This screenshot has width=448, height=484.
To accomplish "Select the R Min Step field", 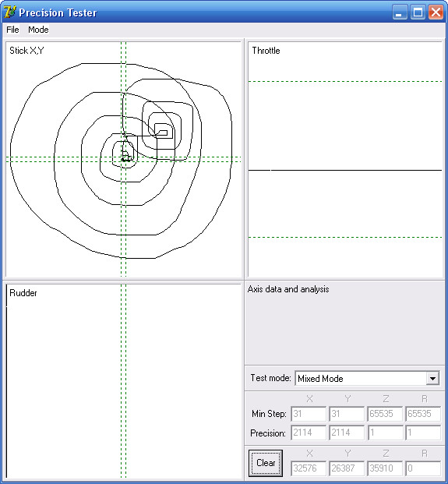I will 423,414.
